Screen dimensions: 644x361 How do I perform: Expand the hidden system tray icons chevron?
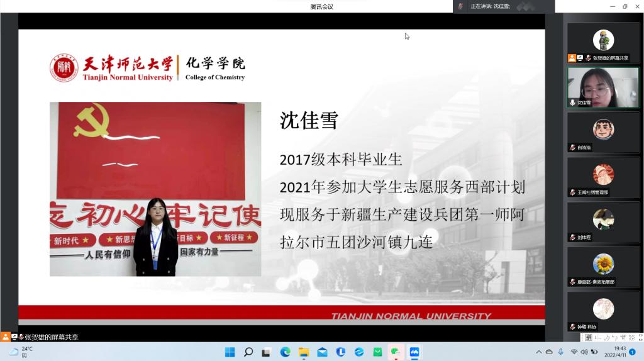tap(538, 352)
